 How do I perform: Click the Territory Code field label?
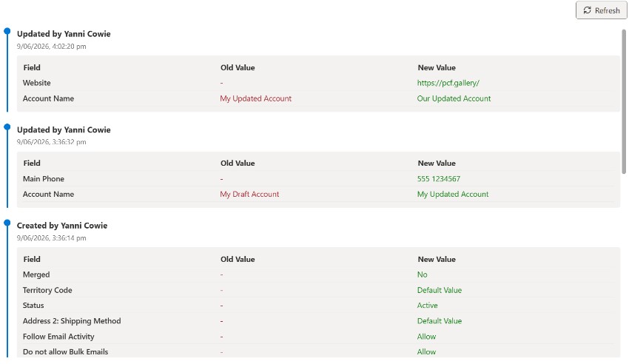click(x=47, y=290)
